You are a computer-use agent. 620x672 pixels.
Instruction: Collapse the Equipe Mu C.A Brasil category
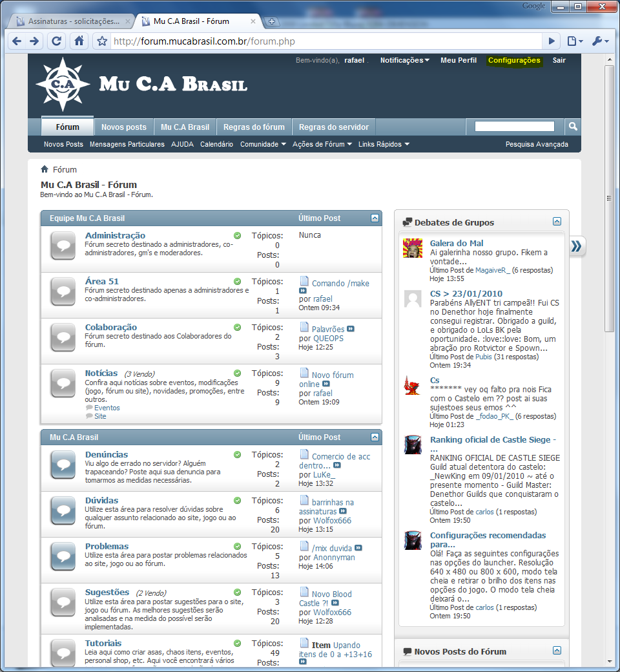pos(375,218)
